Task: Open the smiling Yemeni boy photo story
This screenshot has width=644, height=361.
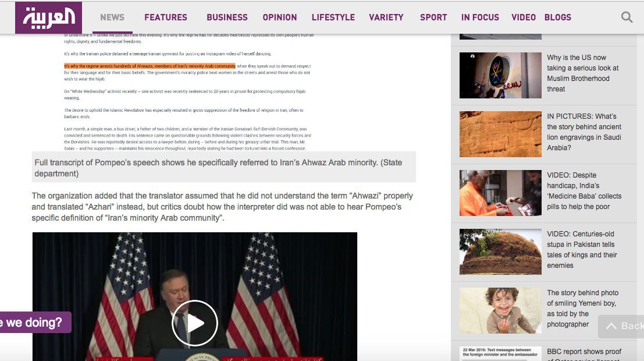Action: point(582,309)
